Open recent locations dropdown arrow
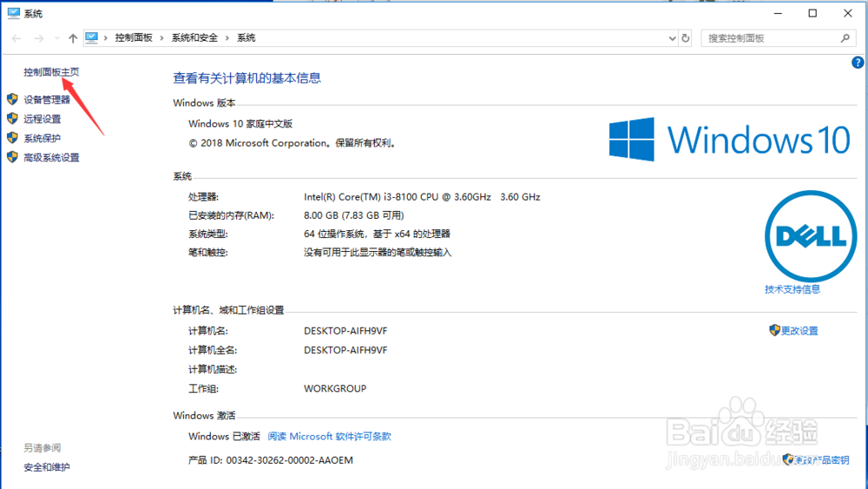 pos(57,38)
